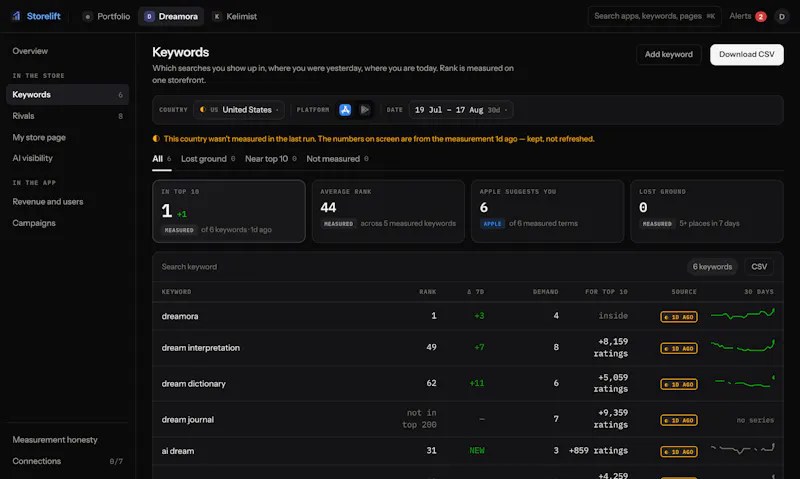Sort by the DEMAND column header
The image size is (800, 479).
click(x=545, y=292)
